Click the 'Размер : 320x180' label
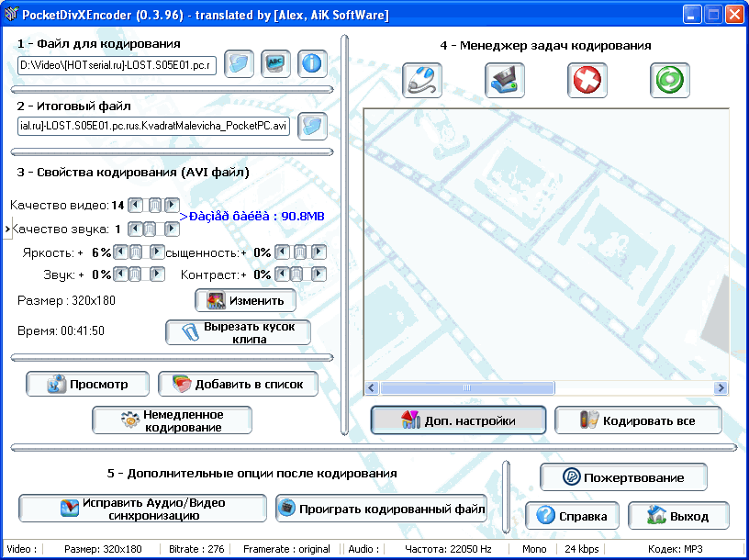 click(66, 301)
